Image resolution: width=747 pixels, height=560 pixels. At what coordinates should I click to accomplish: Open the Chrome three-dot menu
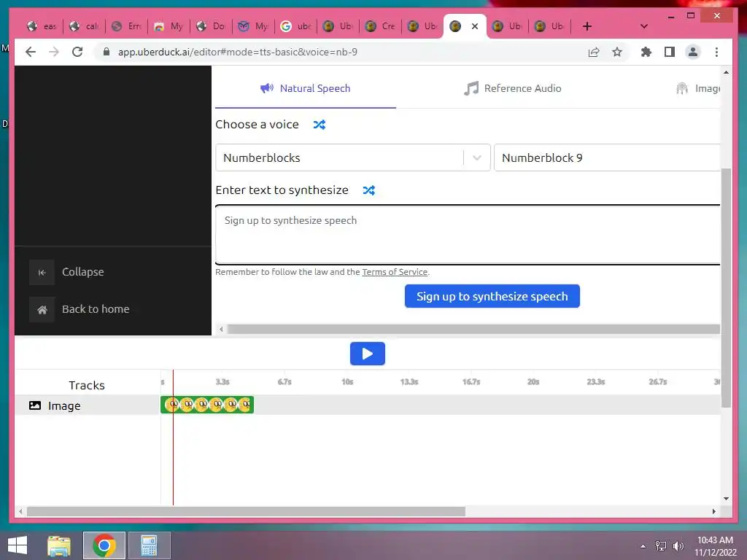coord(716,52)
